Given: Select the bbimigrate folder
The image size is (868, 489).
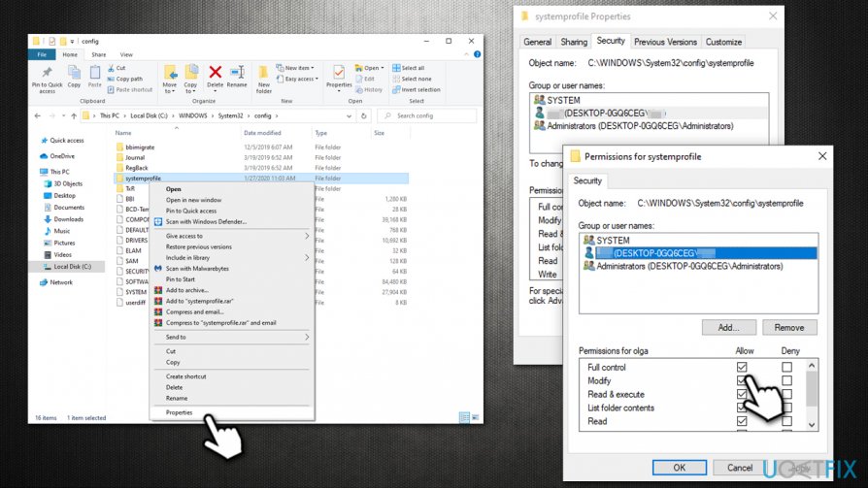Looking at the screenshot, I should [140, 147].
